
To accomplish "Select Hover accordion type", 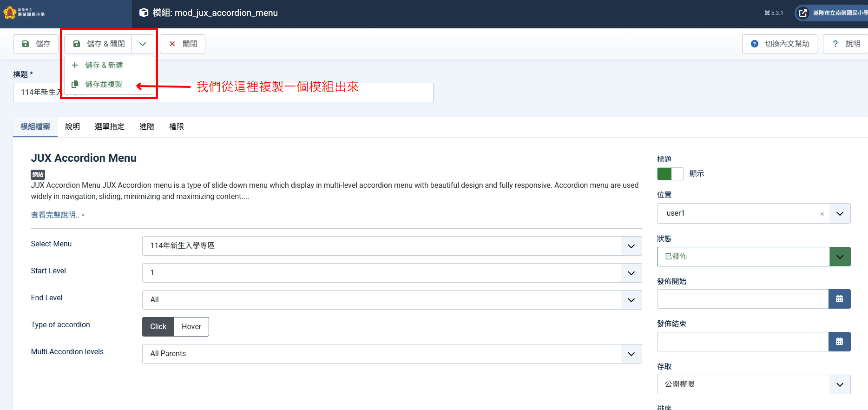I will tap(191, 327).
